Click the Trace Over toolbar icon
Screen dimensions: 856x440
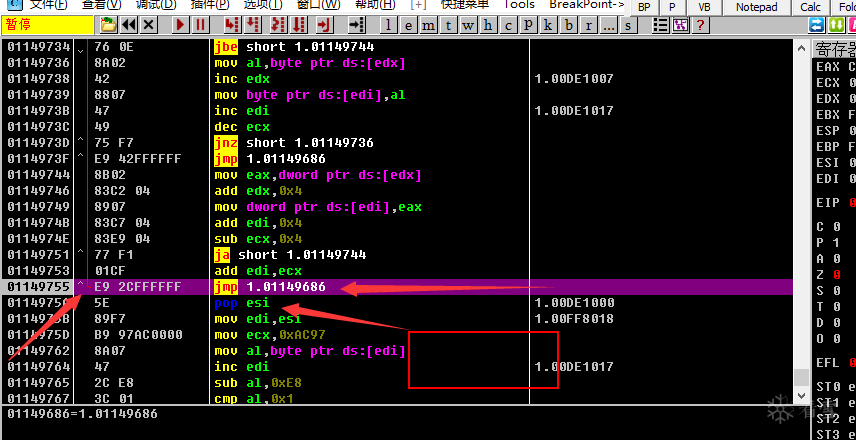click(298, 25)
